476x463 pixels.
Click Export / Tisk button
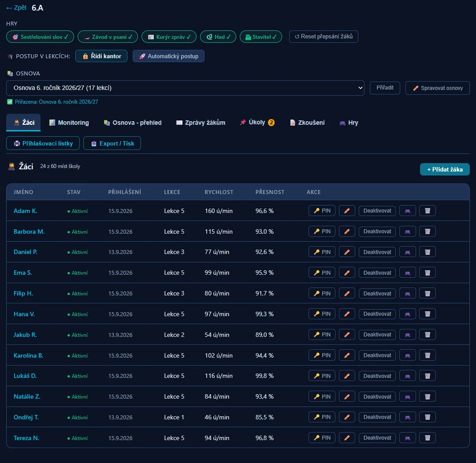tap(112, 143)
